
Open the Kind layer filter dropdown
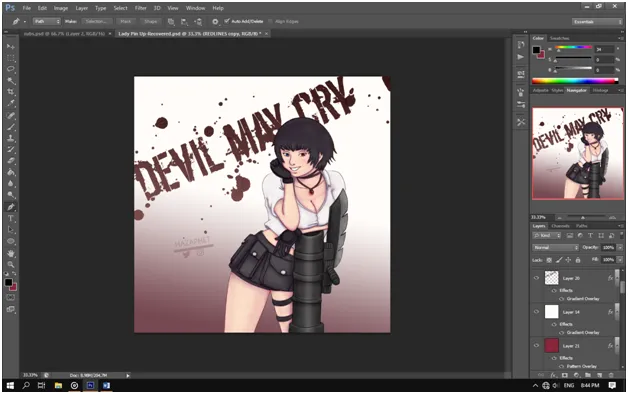pos(546,235)
